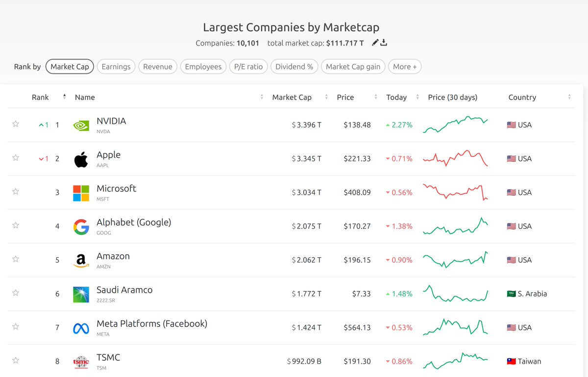Favorite NVIDIA with the star icon
The width and height of the screenshot is (588, 377).
tap(16, 124)
